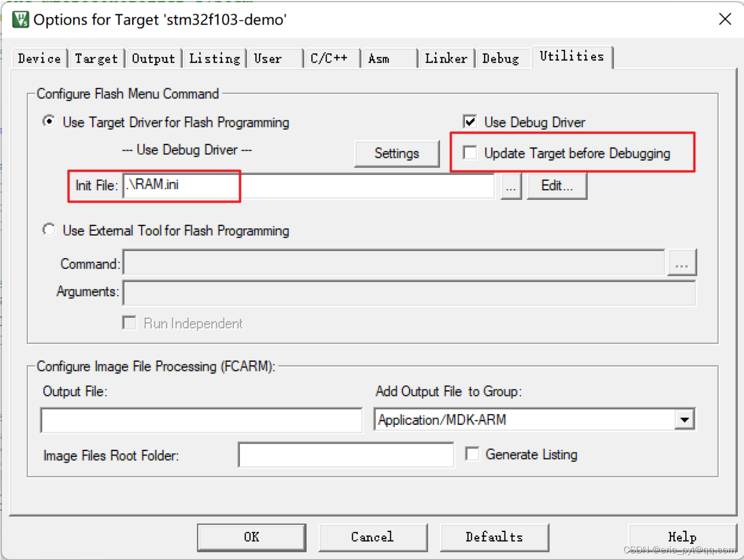The image size is (744, 560).
Task: Select Use Target Driver for Flash Programming
Action: coord(49,121)
